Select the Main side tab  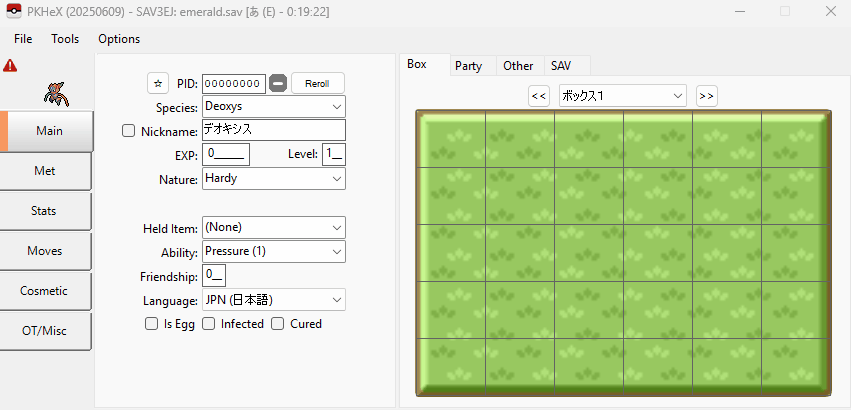47,131
